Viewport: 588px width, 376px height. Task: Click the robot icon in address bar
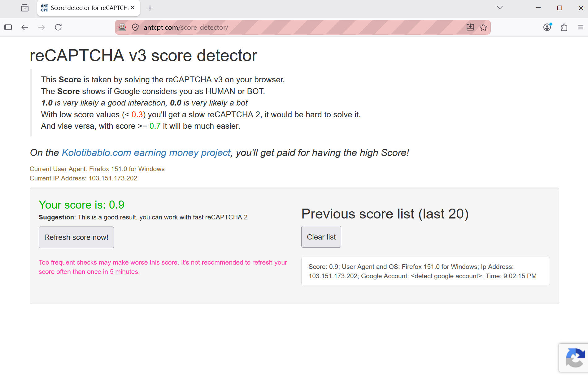point(122,27)
